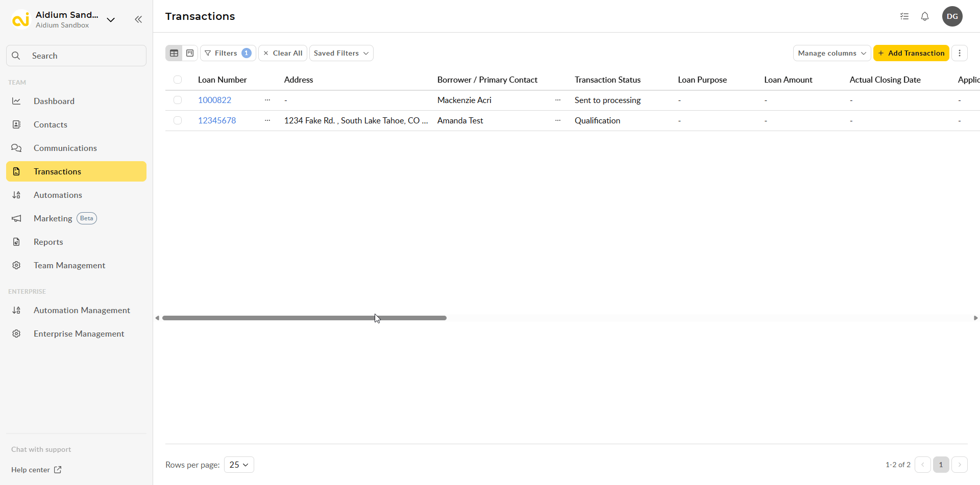Click the horizontal scrollbar thumb
Screen dimensions: 980x485
(304, 318)
